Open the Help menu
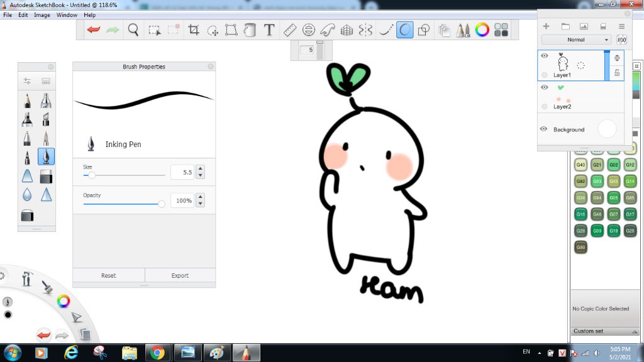Screen dimensions: 644x362 click(89, 15)
